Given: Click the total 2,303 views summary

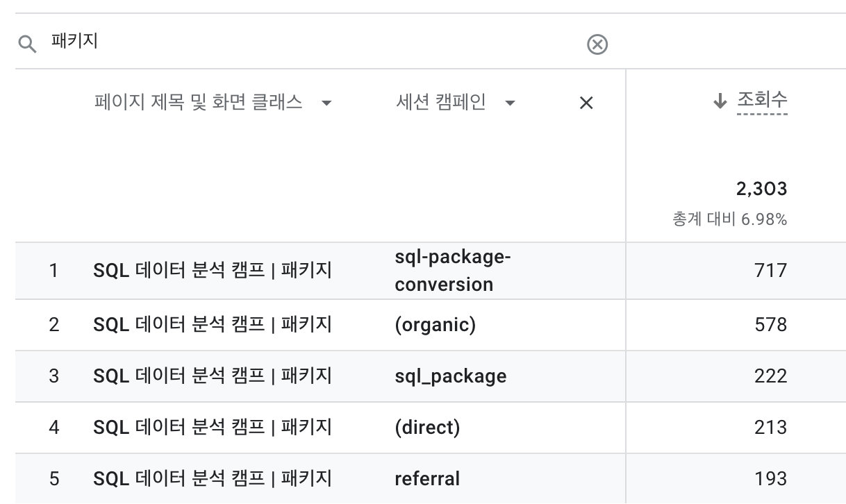Looking at the screenshot, I should [762, 189].
